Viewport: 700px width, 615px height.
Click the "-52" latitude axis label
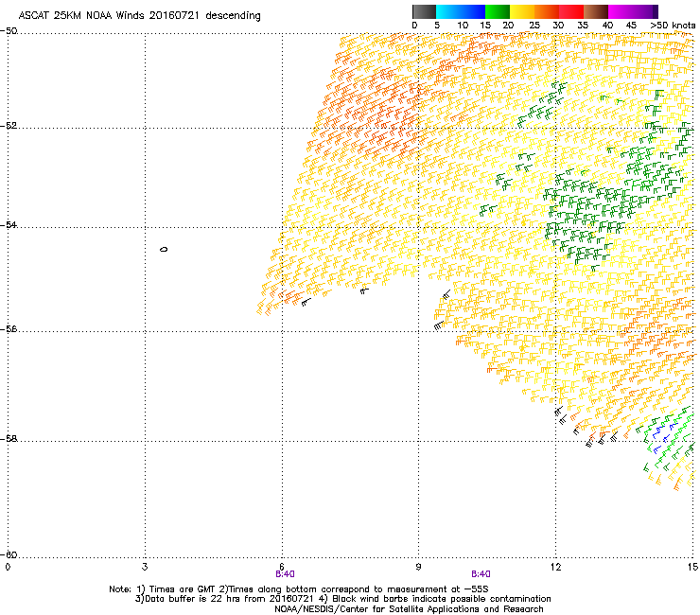pos(9,126)
